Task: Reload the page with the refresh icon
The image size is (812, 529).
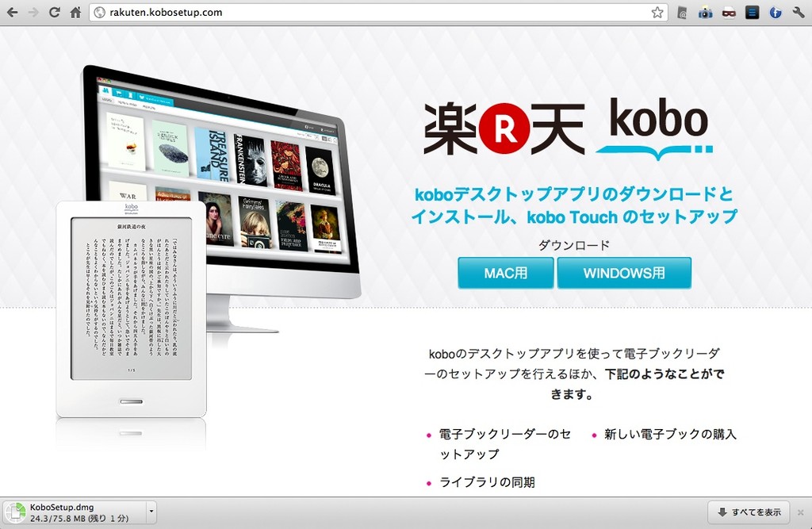Action: click(55, 13)
